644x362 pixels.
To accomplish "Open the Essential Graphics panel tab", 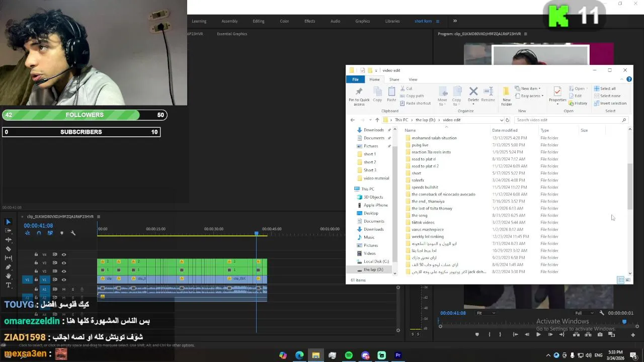I will tap(232, 34).
